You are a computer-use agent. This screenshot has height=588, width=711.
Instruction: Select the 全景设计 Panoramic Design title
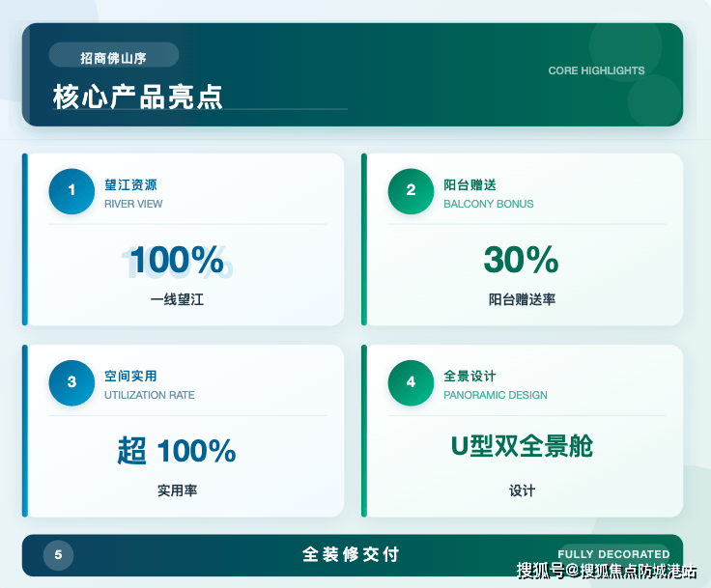470,376
